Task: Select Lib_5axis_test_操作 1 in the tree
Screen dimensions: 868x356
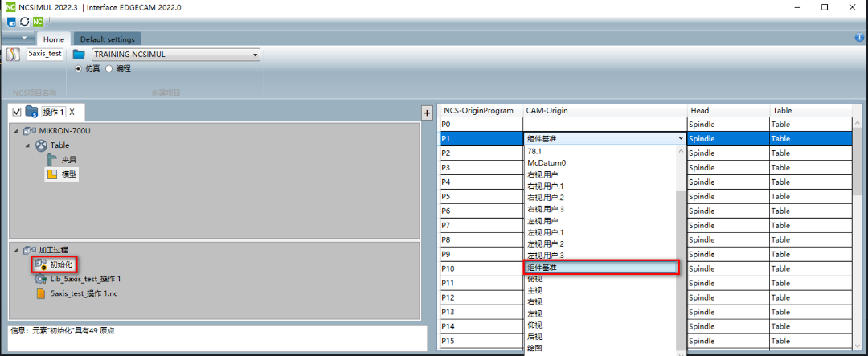Action: point(85,279)
